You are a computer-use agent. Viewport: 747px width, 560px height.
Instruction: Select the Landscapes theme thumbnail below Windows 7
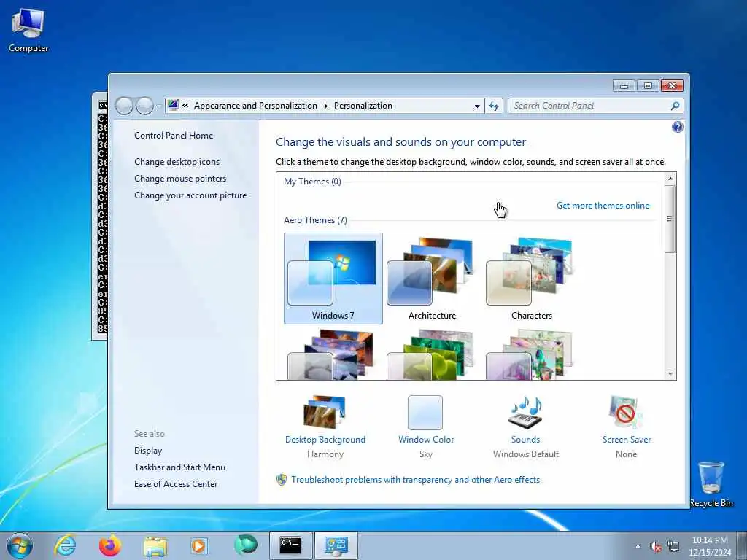pos(332,355)
